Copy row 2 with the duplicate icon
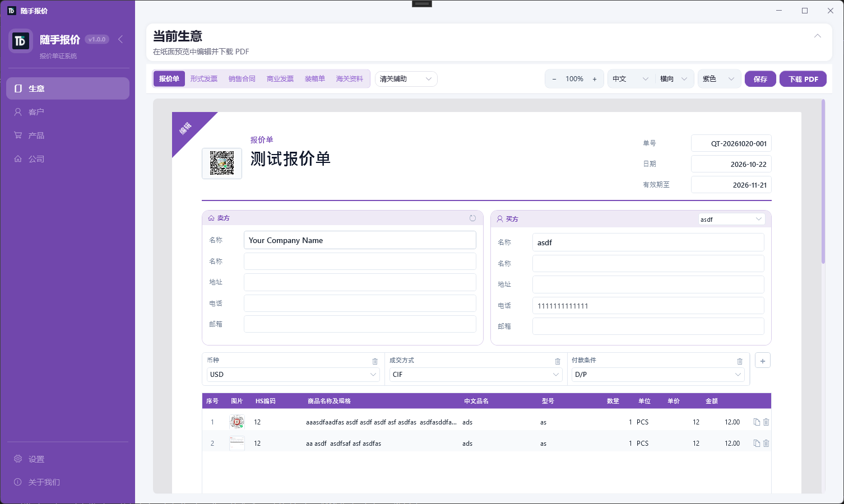 757,443
